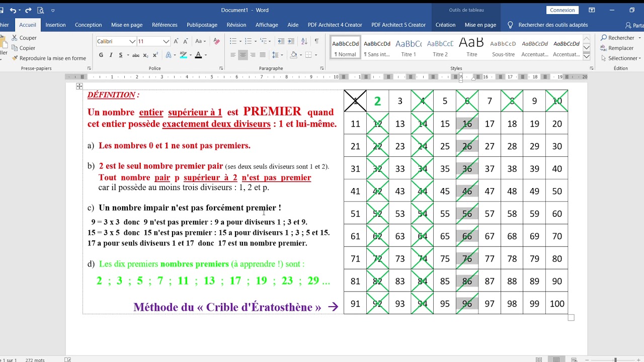
Task: Toggle bold (G) formatting
Action: tap(101, 55)
